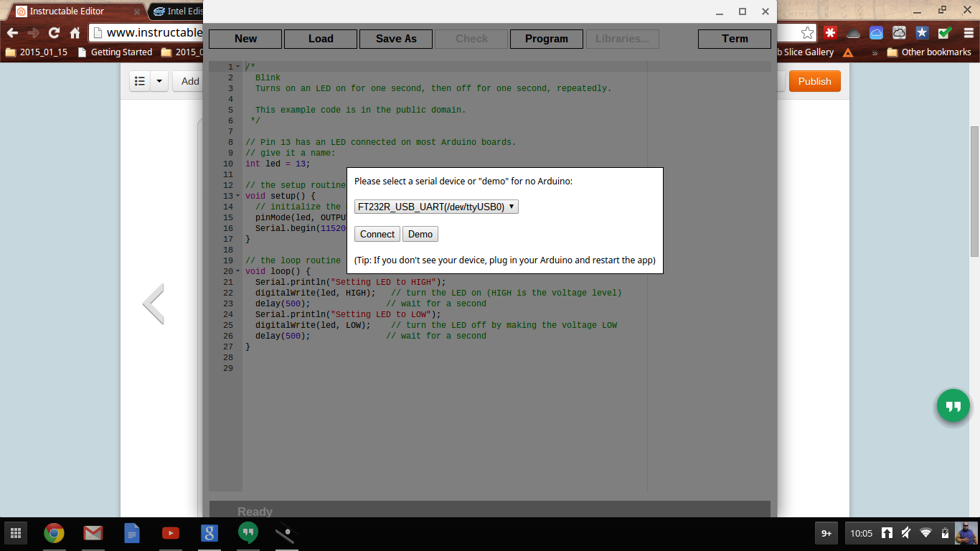The width and height of the screenshot is (980, 551).
Task: Click the Home icon in the browser toolbar
Action: tap(74, 32)
